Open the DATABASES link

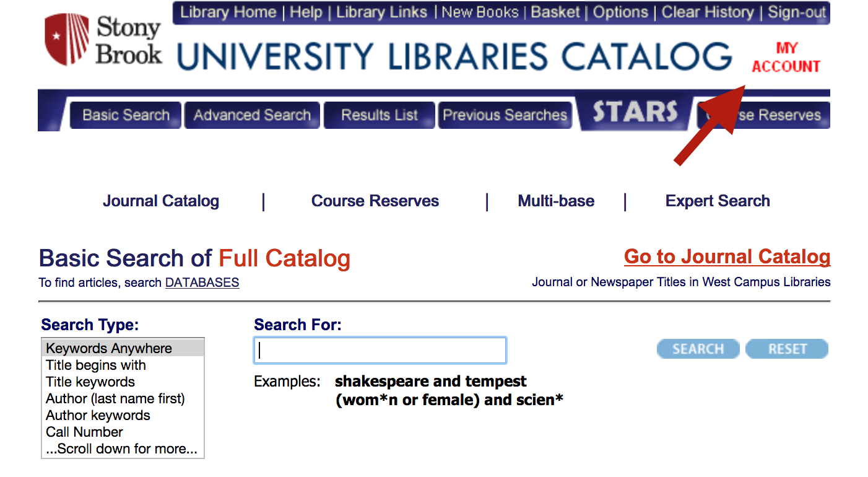[x=202, y=282]
